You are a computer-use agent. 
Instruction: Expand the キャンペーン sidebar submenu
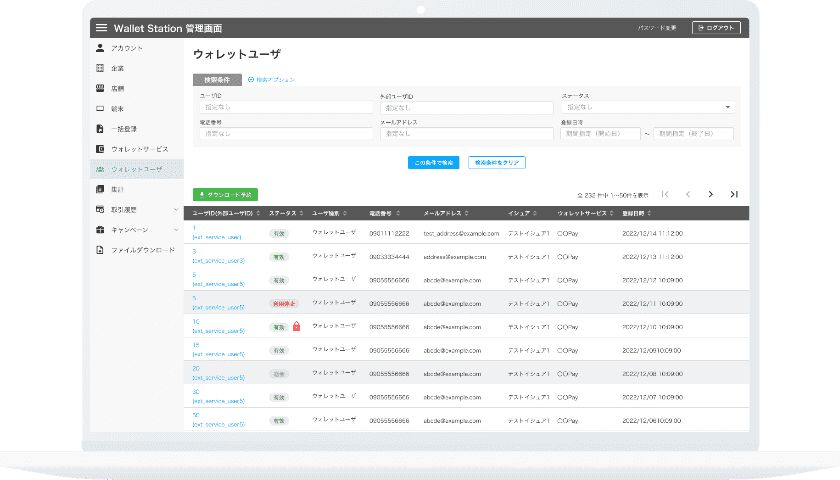(x=176, y=230)
